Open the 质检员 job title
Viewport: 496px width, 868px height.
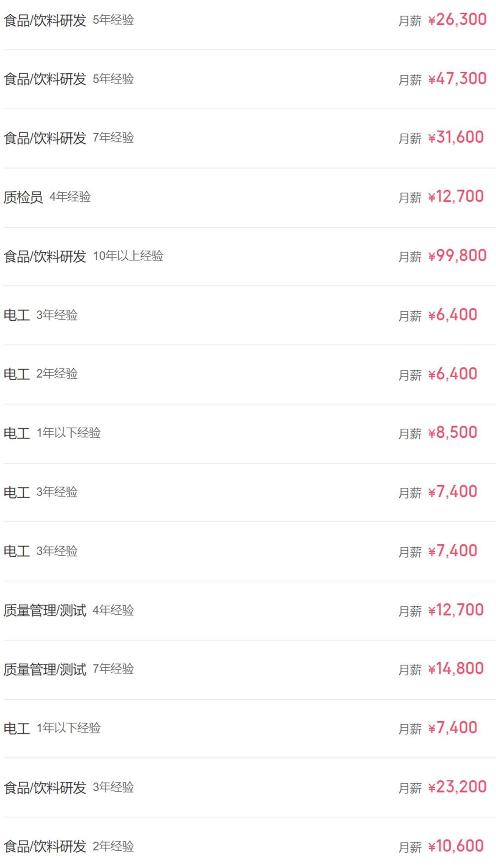point(23,197)
